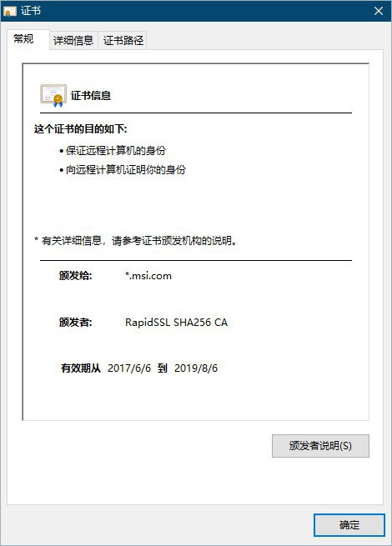Select the issued-to value *.msi.com
The width and height of the screenshot is (392, 546).
point(148,276)
